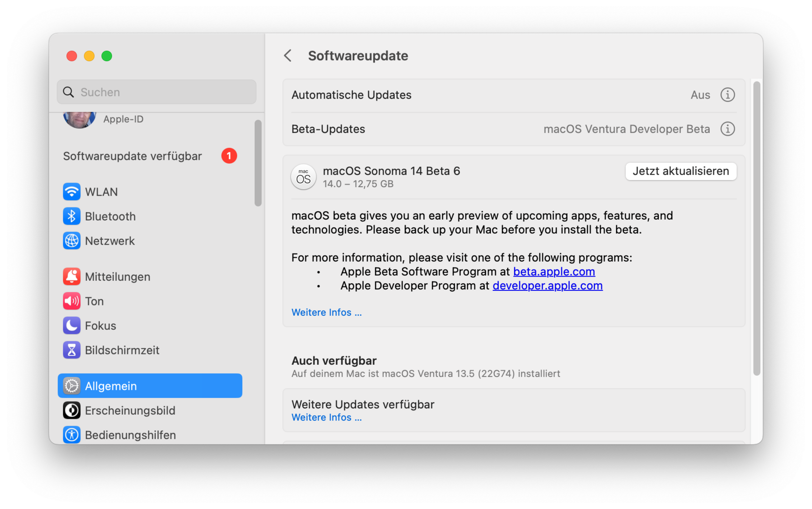Open Bluetooth settings in sidebar
The image size is (812, 509).
72,216
